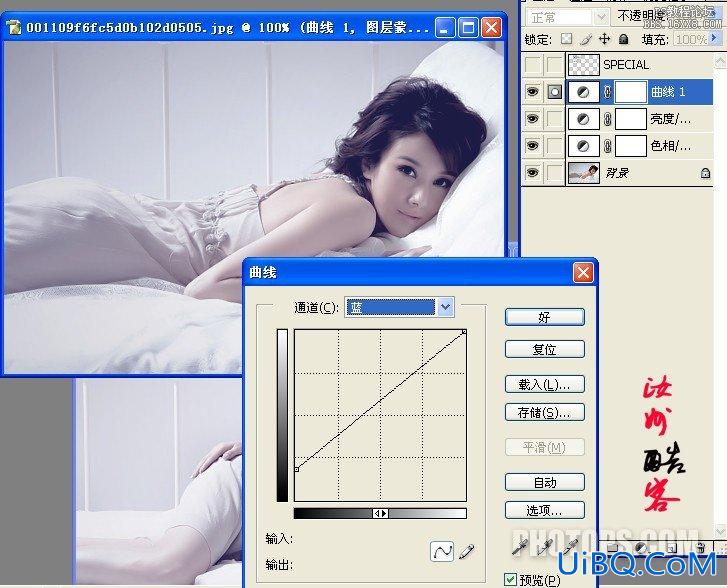Image resolution: width=727 pixels, height=588 pixels.
Task: Click the 曲线 1 adjustment layer icon
Action: [x=583, y=92]
